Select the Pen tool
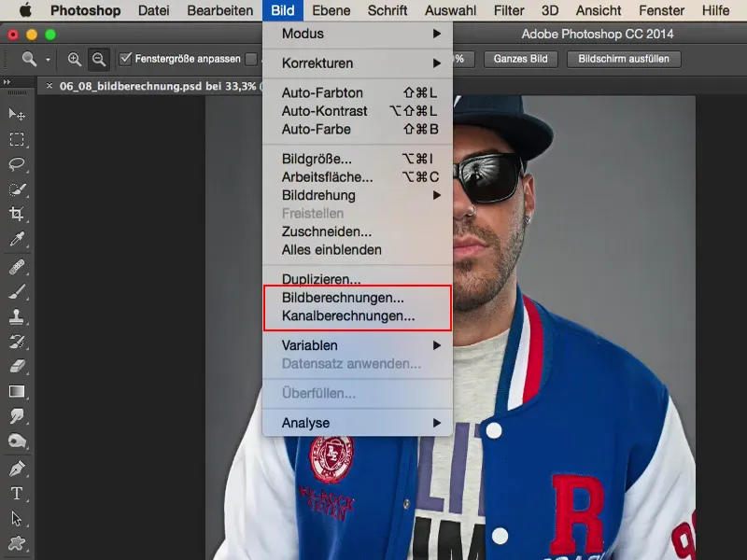 click(x=17, y=469)
